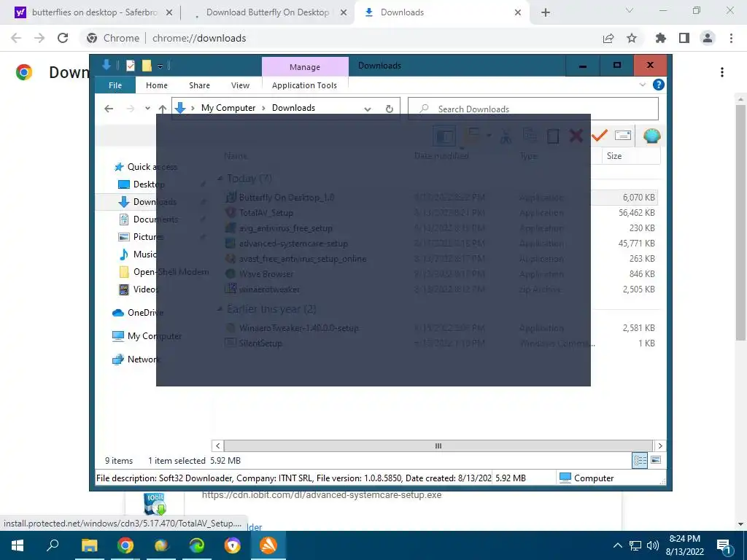The image size is (747, 560).
Task: Open a new Chrome tab with plus
Action: tap(546, 12)
